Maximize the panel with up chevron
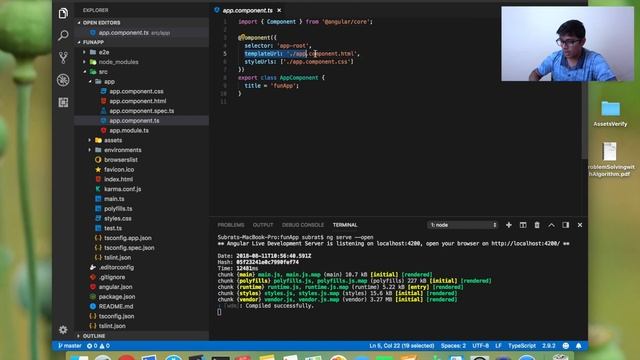640x360 pixels. tap(551, 225)
